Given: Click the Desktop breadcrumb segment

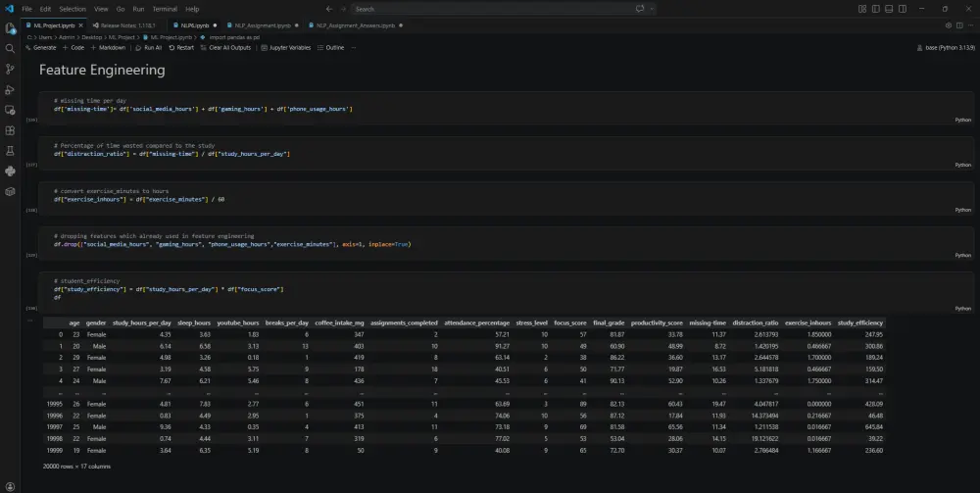Looking at the screenshot, I should click(91, 37).
